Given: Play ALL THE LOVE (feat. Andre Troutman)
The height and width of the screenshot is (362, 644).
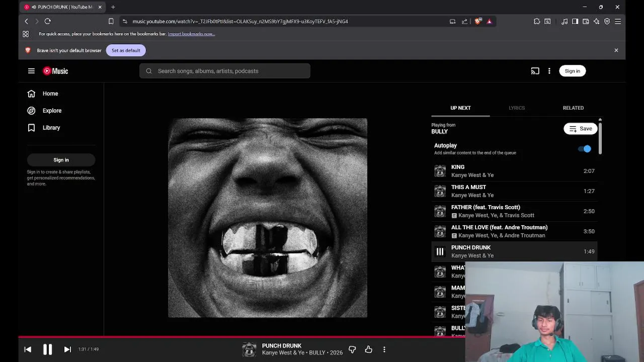Looking at the screenshot, I should [514, 231].
